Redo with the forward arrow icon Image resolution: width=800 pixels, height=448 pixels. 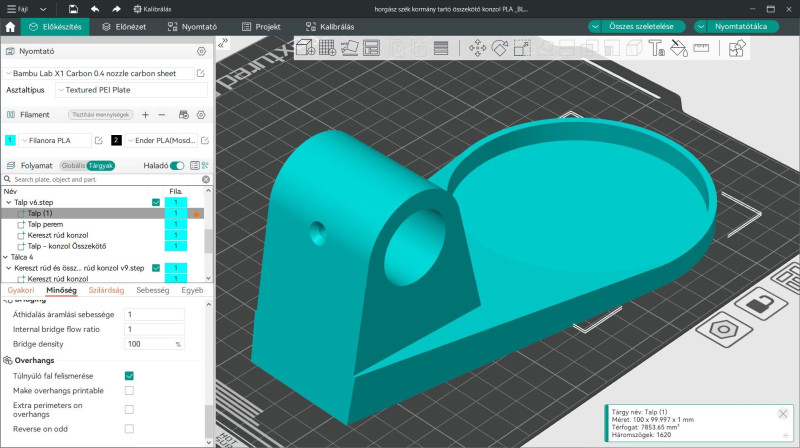tap(116, 9)
